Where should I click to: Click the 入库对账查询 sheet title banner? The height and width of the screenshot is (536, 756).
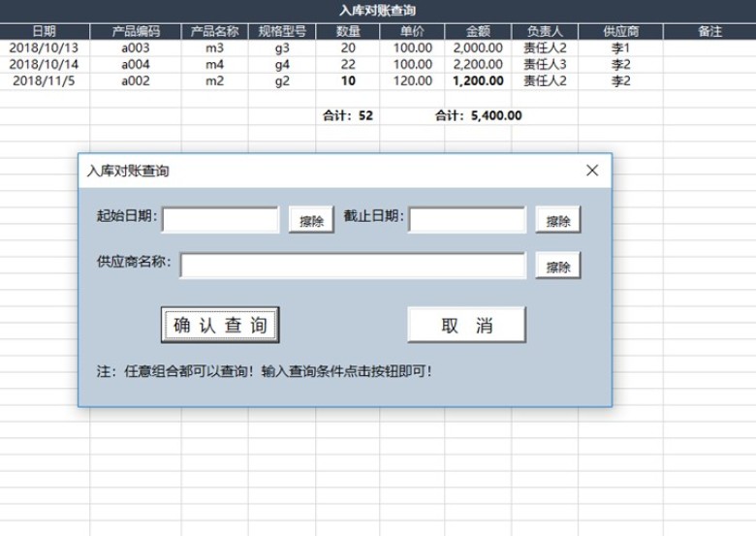coord(378,11)
